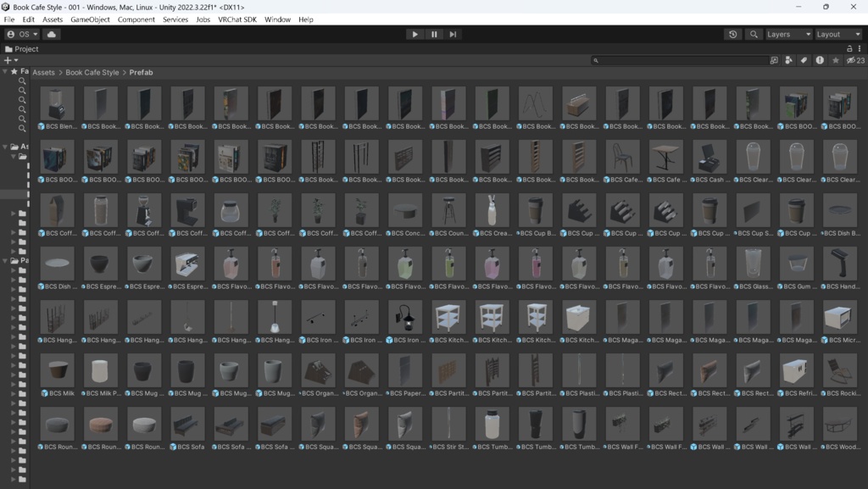The height and width of the screenshot is (489, 868).
Task: Open the File menu
Action: (x=9, y=19)
